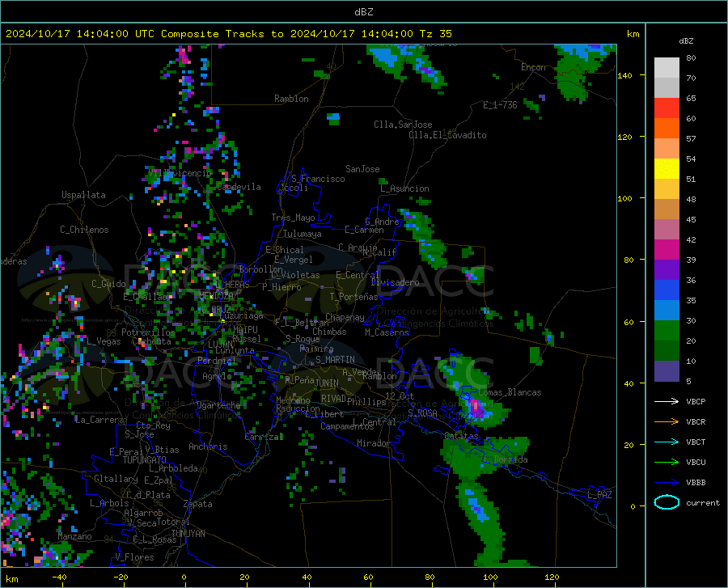Image resolution: width=728 pixels, height=588 pixels.
Task: Click the magenta storm core near Lomas_Blancas
Action: point(476,407)
